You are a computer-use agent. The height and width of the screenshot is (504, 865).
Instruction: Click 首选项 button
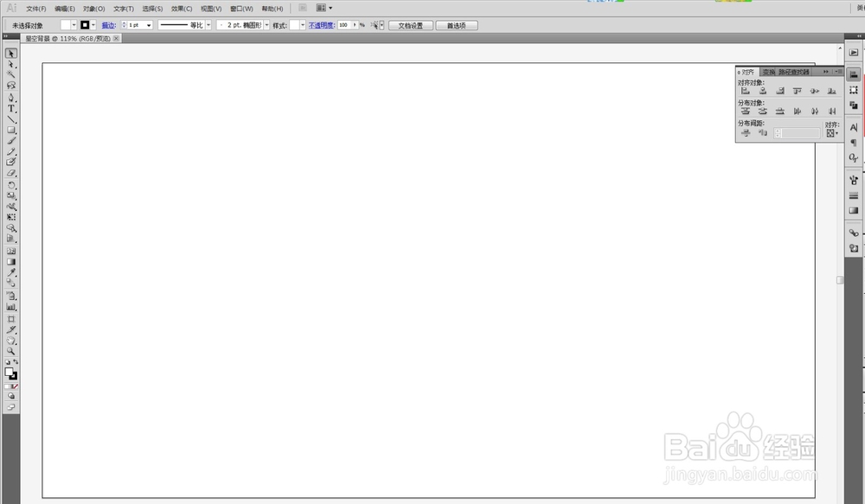pos(456,25)
